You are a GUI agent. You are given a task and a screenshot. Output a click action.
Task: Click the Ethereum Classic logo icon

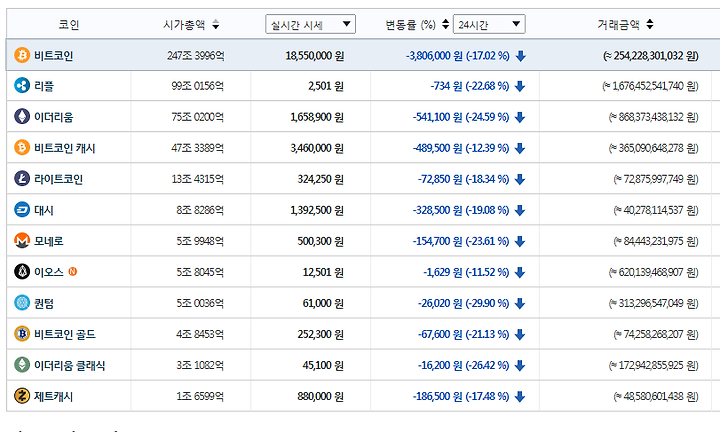[22, 365]
